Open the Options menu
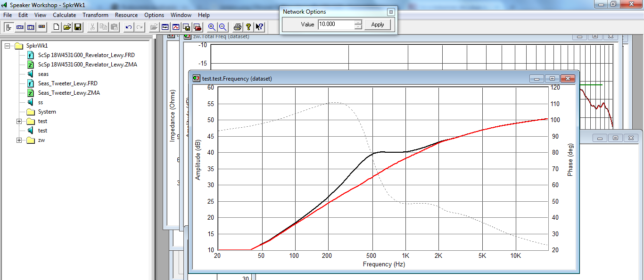Screen dimensions: 644x280 154,15
